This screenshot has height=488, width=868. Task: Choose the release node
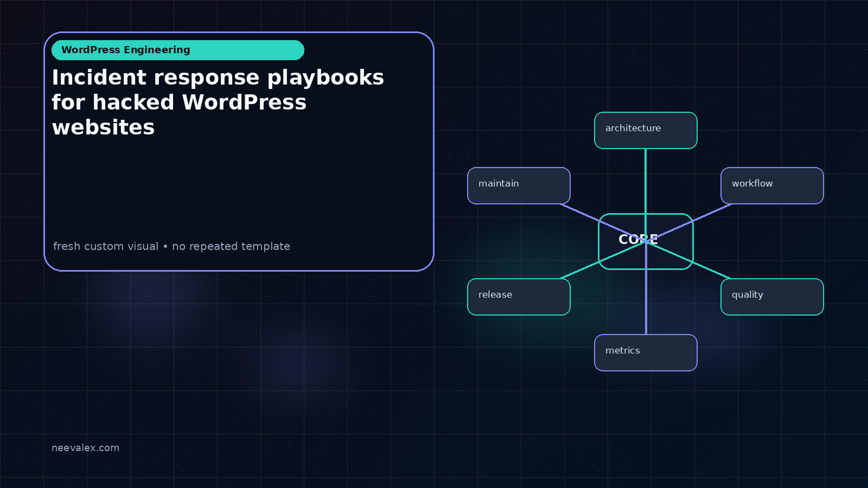[519, 297]
